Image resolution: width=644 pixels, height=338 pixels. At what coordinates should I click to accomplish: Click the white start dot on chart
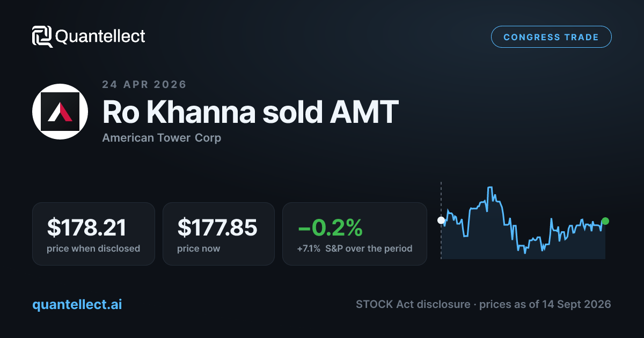[x=441, y=220]
